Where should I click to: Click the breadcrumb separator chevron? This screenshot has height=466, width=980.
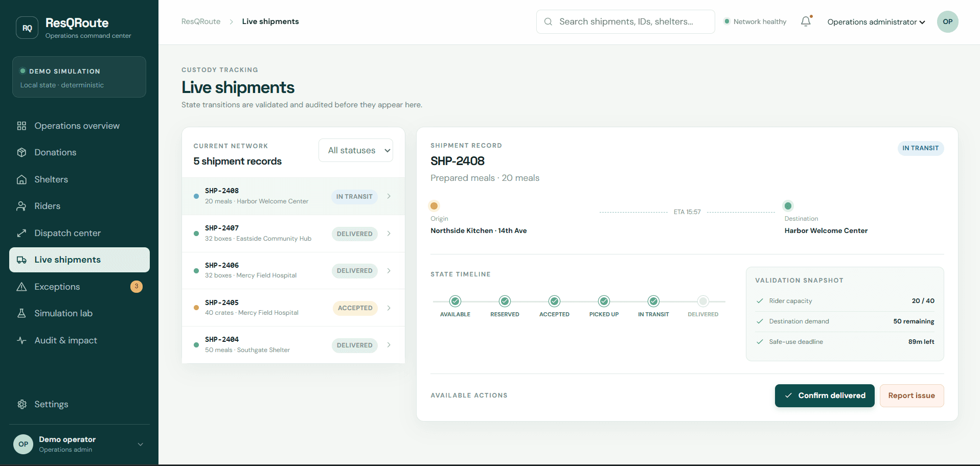[x=231, y=21]
